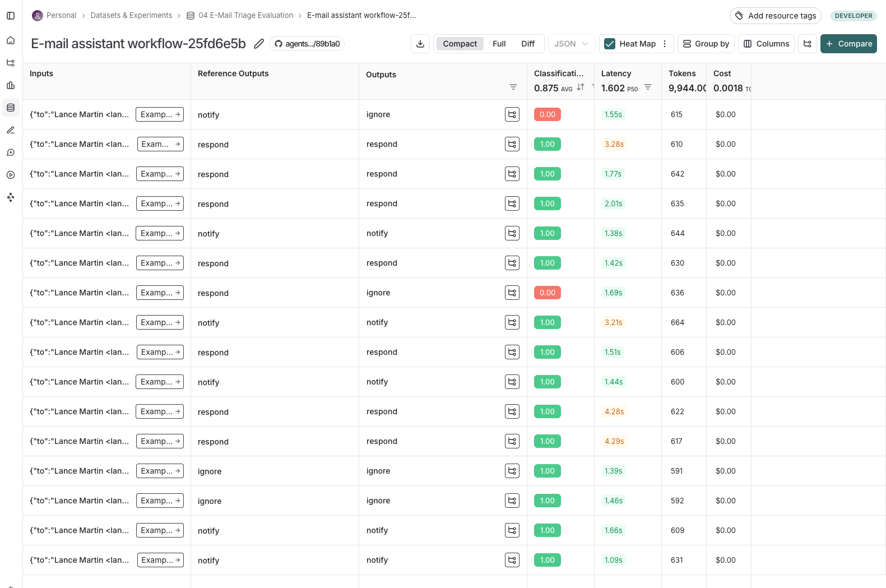
Task: Open the JSON format dropdown
Action: click(571, 44)
